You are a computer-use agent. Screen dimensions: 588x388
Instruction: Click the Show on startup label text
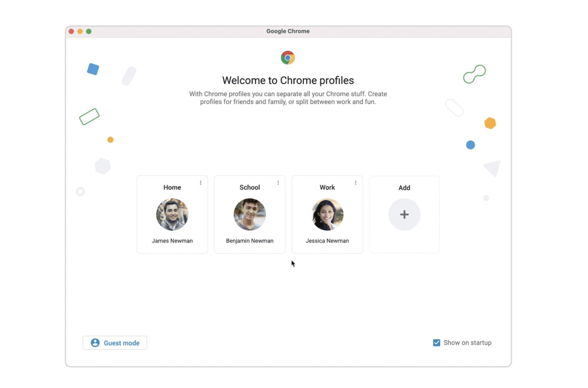(467, 343)
